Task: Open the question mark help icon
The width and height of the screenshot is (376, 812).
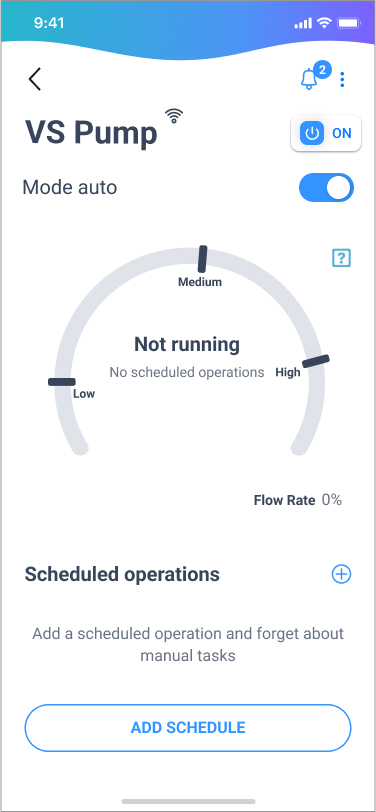Action: tap(341, 257)
